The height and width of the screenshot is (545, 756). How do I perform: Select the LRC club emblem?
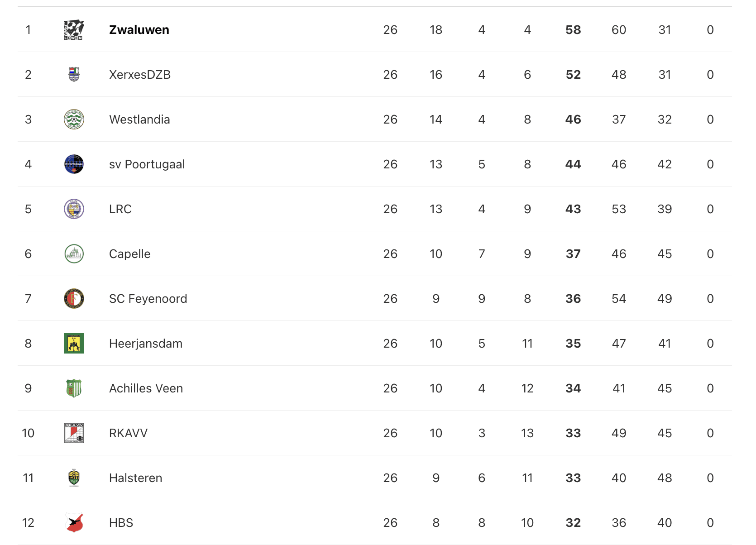coord(74,209)
